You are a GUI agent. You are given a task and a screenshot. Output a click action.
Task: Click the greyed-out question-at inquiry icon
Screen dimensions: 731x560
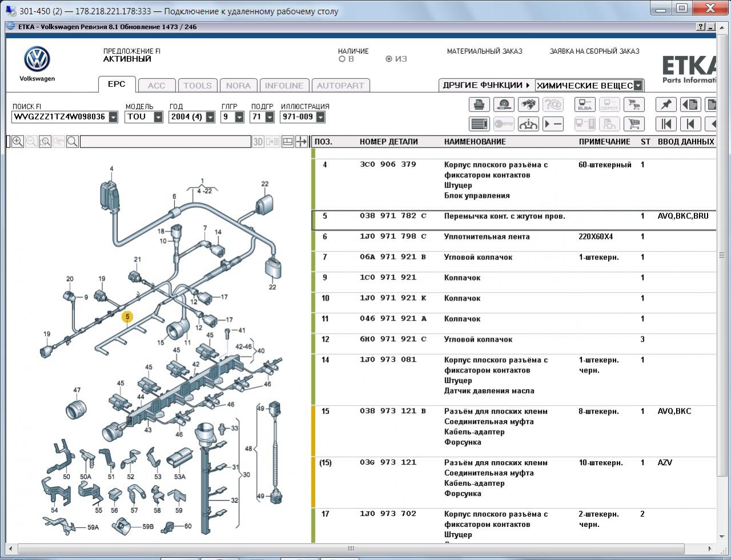tap(553, 105)
